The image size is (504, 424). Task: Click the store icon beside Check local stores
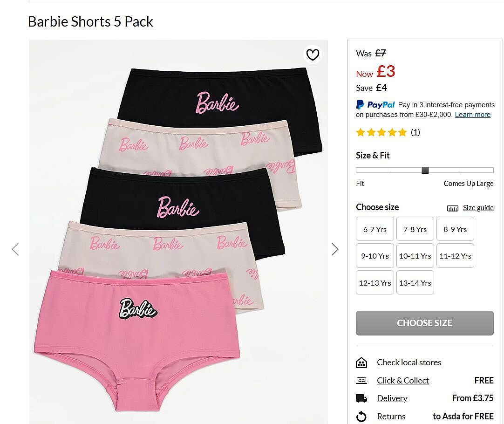click(361, 362)
